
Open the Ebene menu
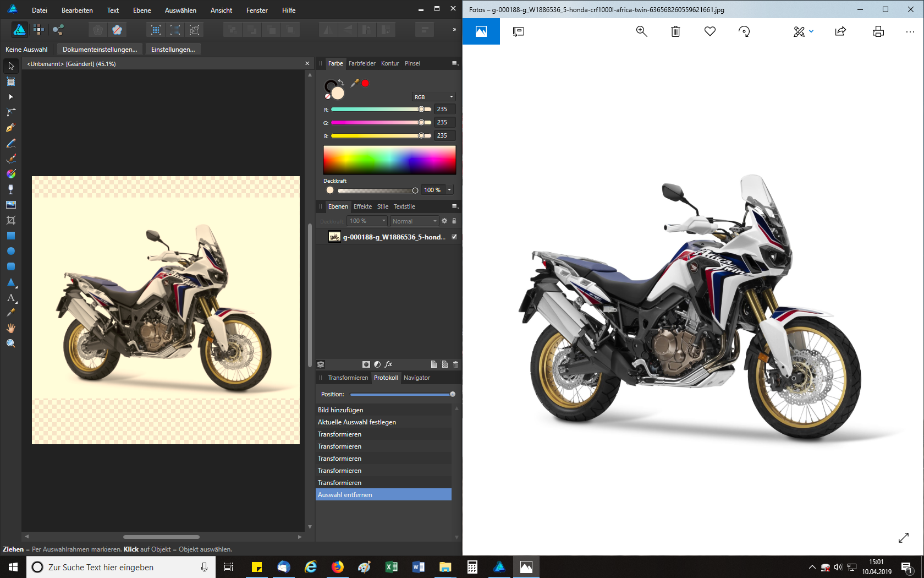click(142, 10)
